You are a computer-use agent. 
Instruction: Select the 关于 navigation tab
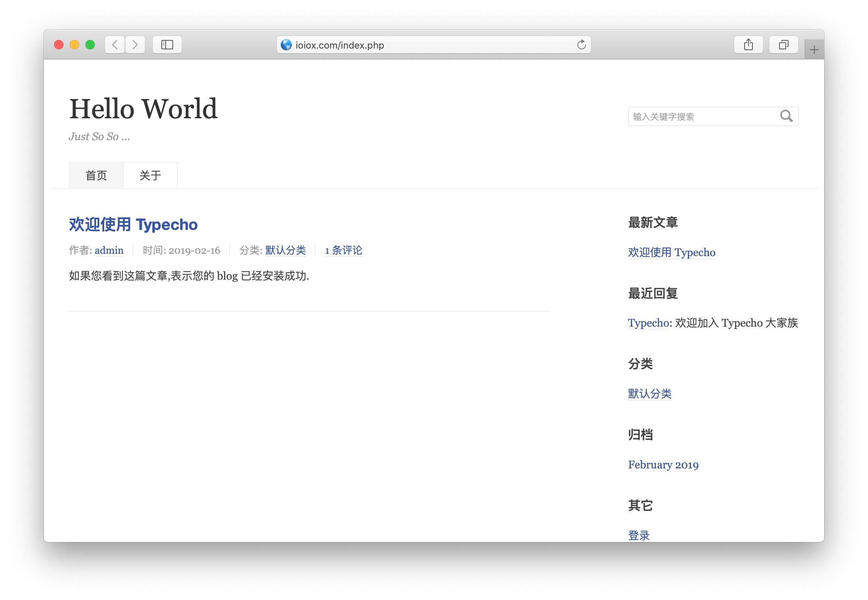point(150,175)
